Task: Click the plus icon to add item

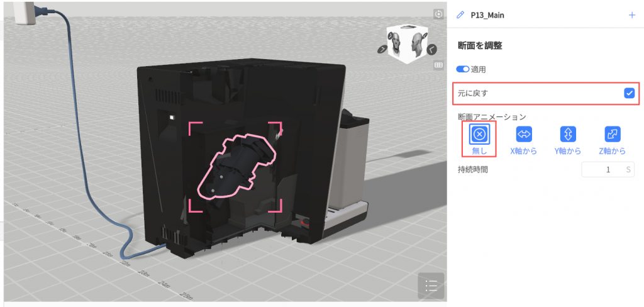Action: click(632, 15)
